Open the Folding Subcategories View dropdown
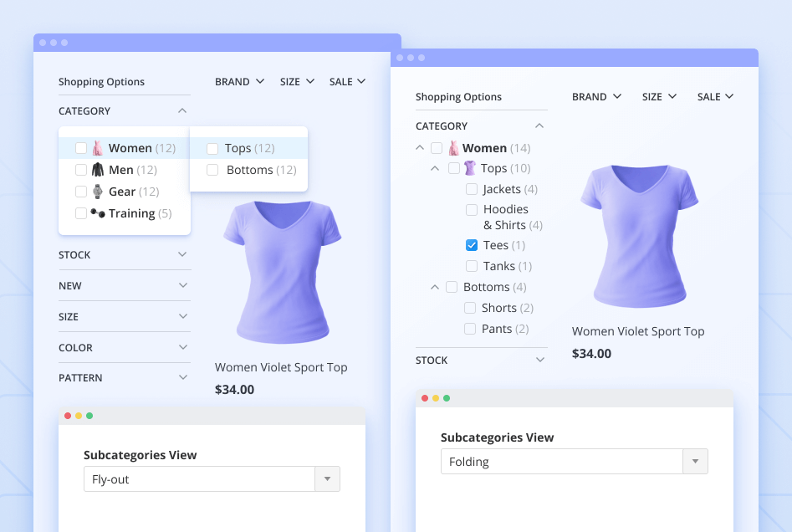The image size is (792, 532). pyautogui.click(x=695, y=462)
